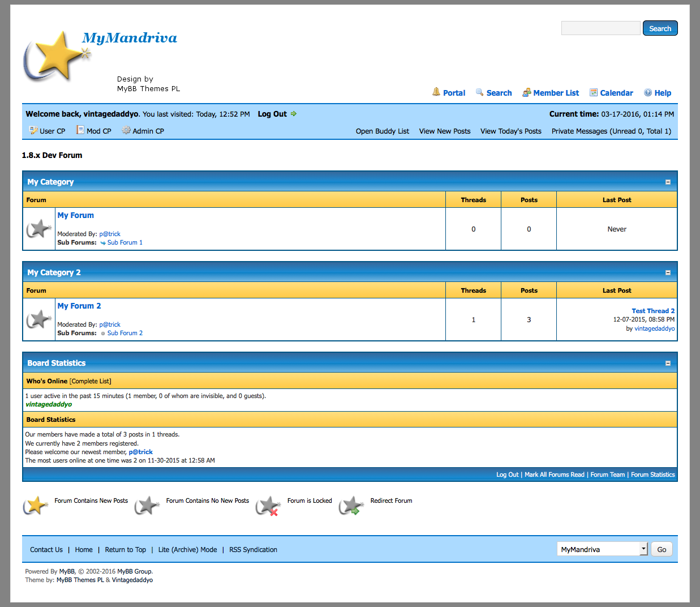Open the MyMandriva theme dropdown
The height and width of the screenshot is (607, 700).
[602, 549]
